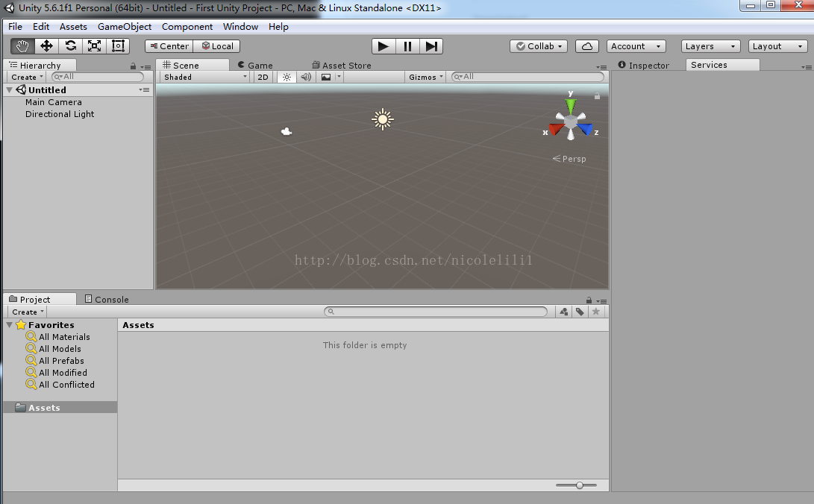The height and width of the screenshot is (504, 814).
Task: Switch to Console tab
Action: [107, 299]
